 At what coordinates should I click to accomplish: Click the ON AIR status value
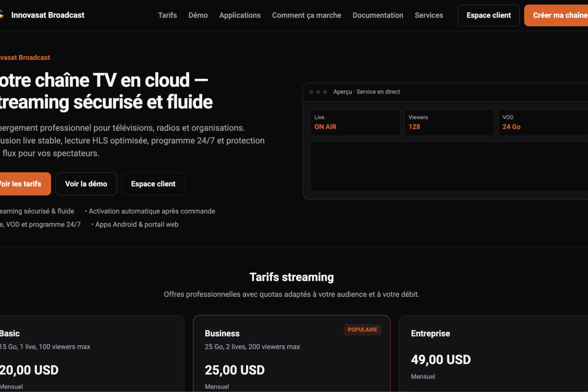pyautogui.click(x=325, y=126)
